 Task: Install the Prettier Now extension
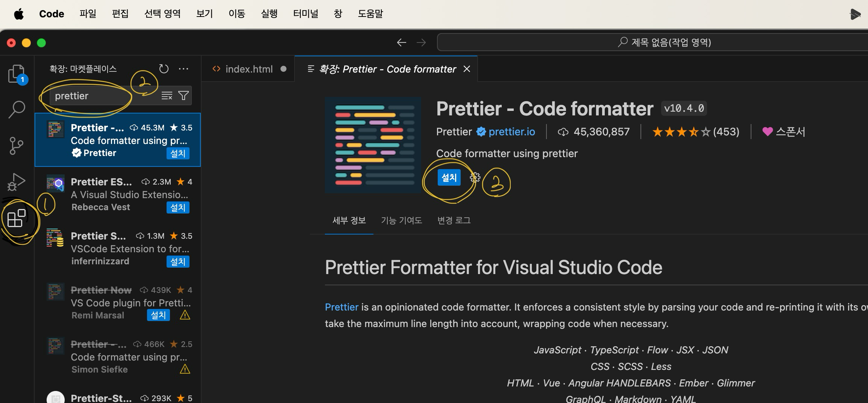tap(158, 315)
